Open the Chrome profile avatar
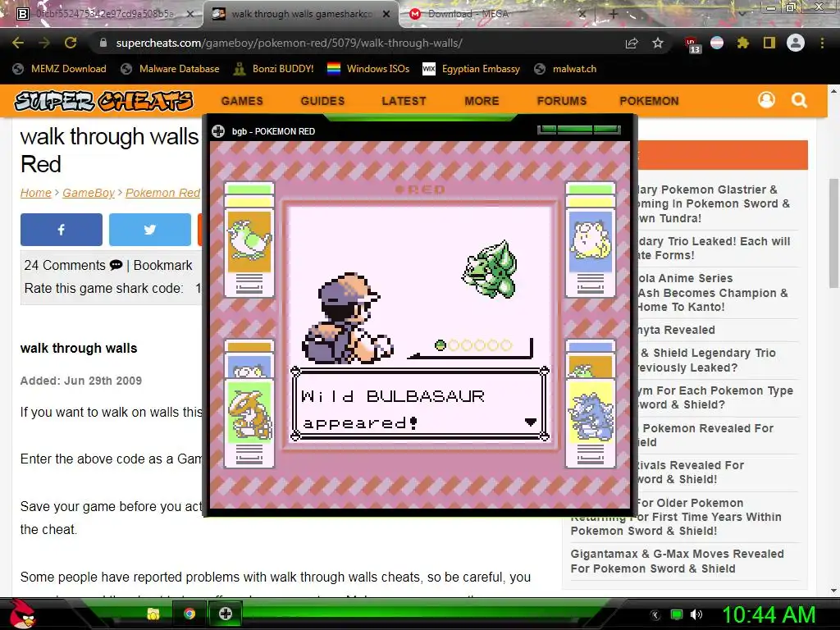Viewport: 840px width, 630px height. coord(796,43)
